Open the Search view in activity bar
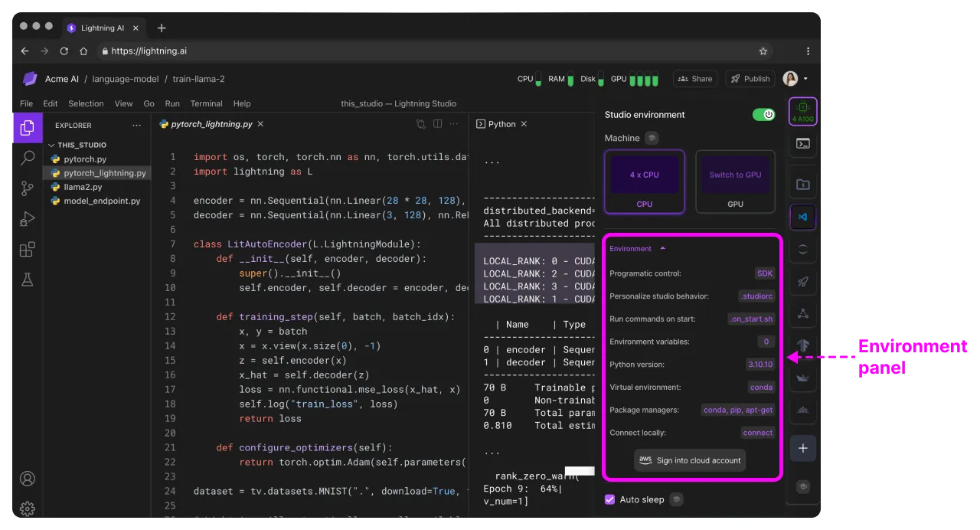Viewport: 980px width, 530px height. [28, 158]
